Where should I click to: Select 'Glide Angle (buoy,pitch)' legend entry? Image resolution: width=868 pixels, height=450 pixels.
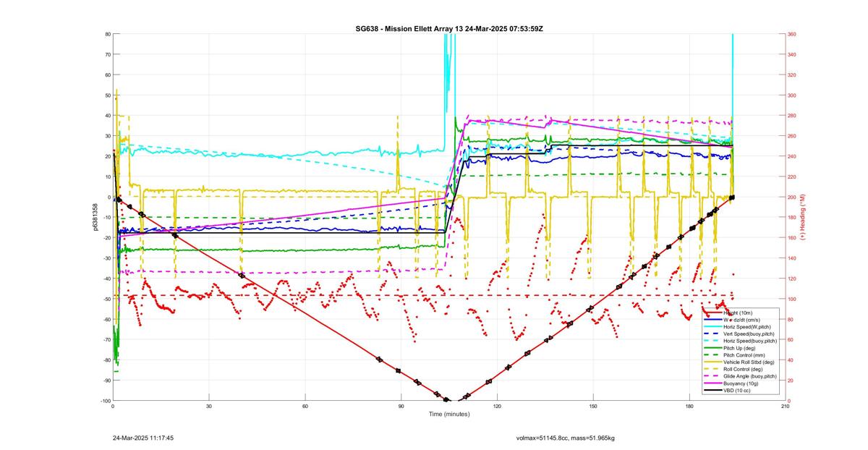751,376
